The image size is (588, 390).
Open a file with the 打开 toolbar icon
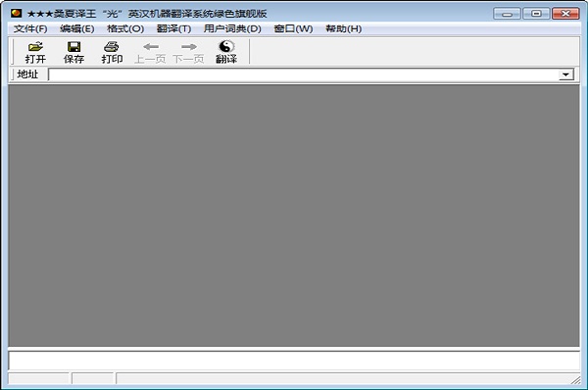click(35, 52)
